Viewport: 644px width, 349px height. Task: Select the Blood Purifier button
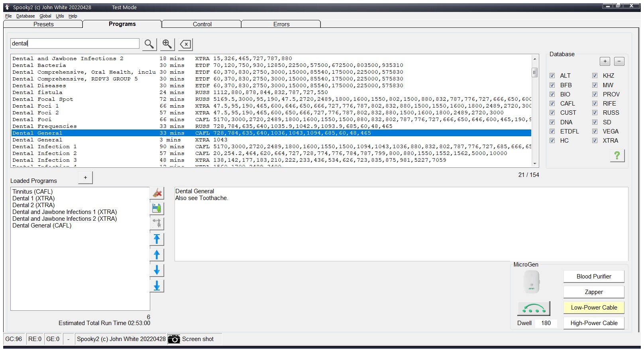tap(593, 276)
